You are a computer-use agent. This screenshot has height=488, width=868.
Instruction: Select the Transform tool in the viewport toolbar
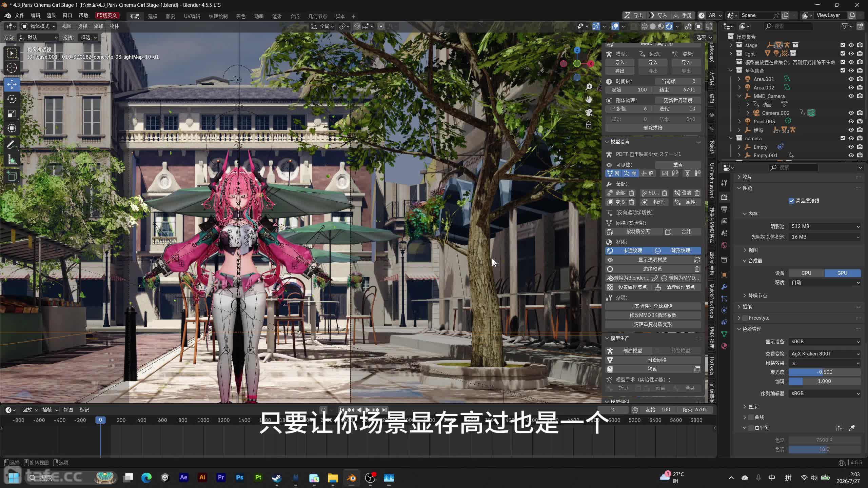pyautogui.click(x=12, y=128)
